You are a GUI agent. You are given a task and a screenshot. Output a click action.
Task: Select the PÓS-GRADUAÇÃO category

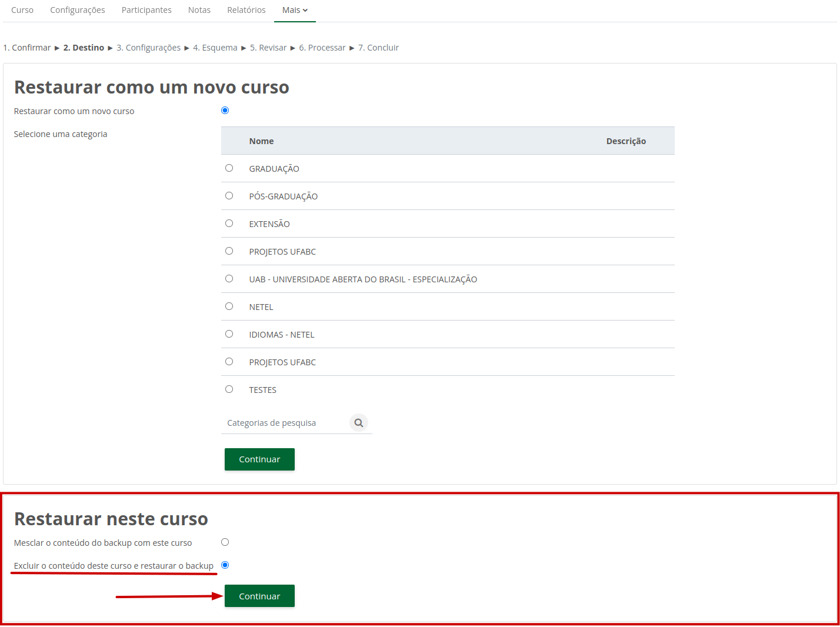click(x=229, y=195)
